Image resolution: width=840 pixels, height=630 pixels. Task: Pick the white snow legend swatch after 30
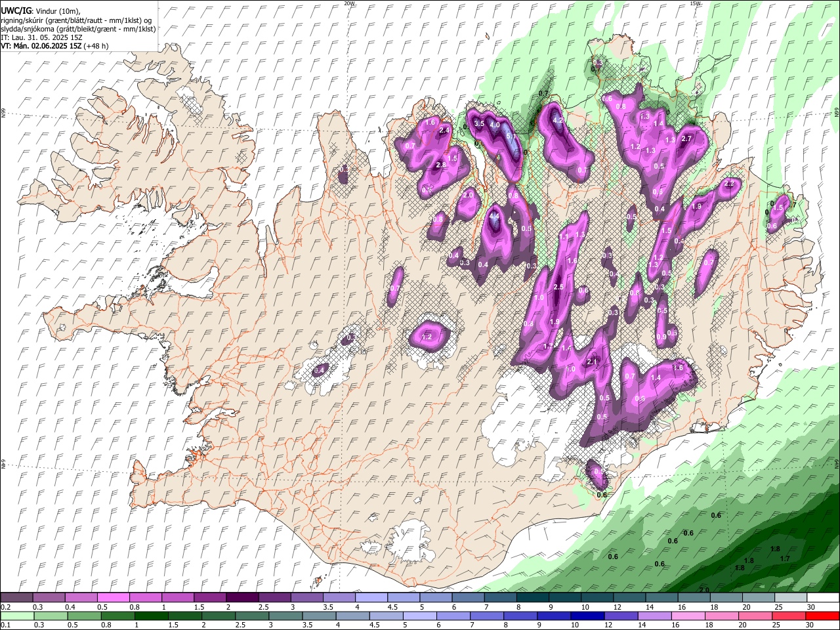coord(822,597)
